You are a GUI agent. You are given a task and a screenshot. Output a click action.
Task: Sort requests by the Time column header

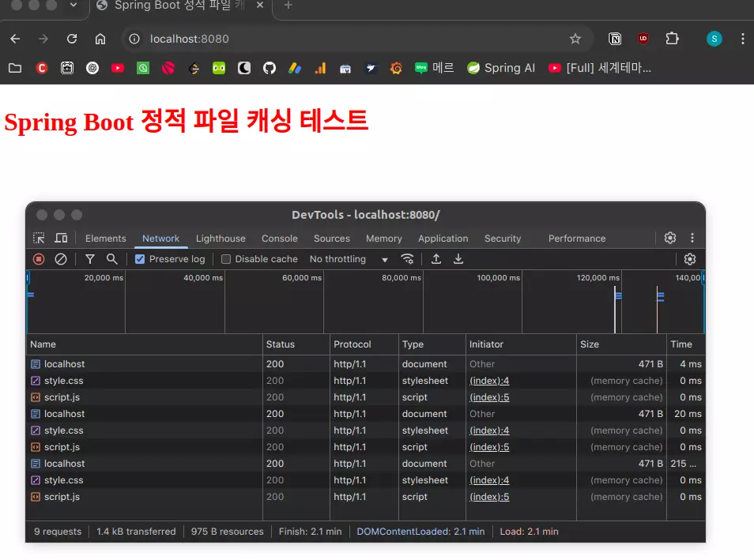coord(686,344)
